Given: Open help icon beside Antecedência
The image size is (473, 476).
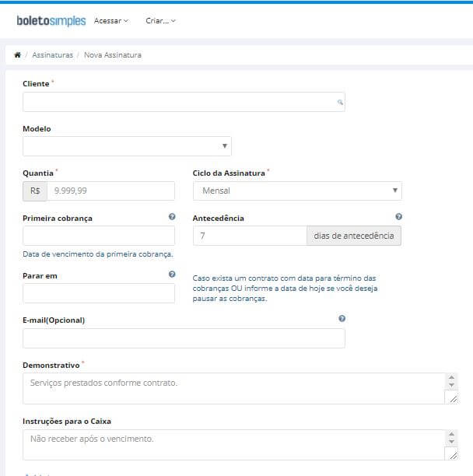Looking at the screenshot, I should coord(398,217).
